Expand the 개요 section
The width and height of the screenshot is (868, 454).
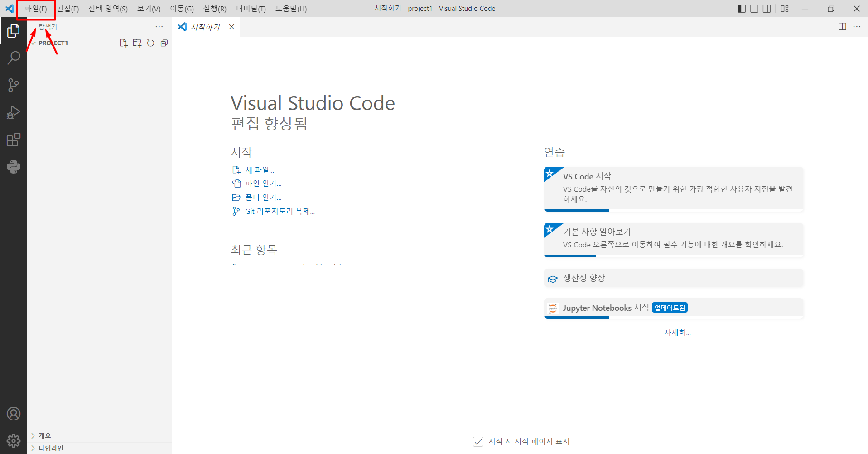pyautogui.click(x=100, y=435)
